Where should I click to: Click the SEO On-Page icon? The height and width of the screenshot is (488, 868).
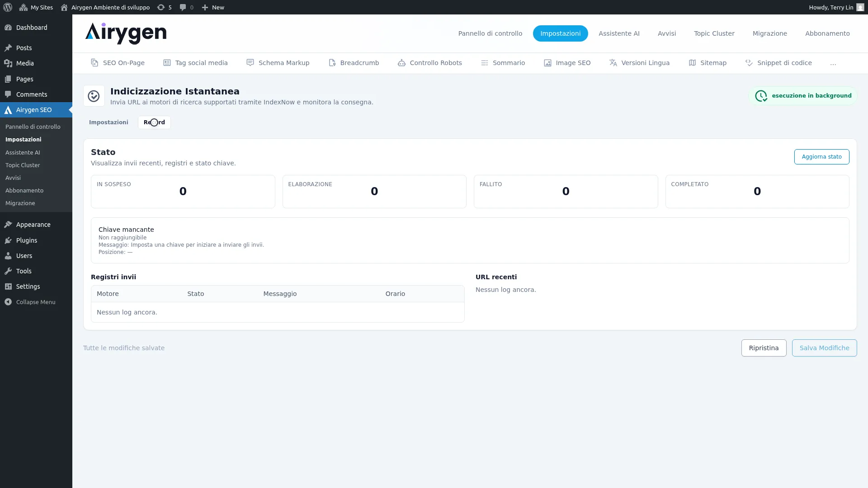point(94,63)
